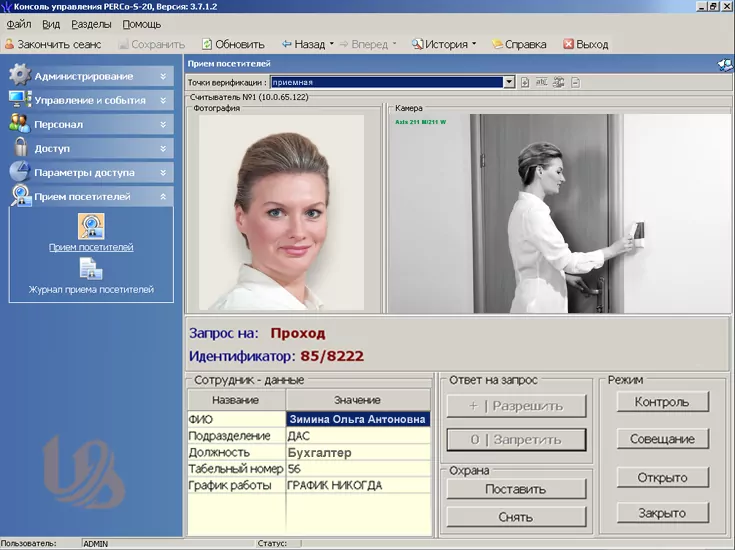The width and height of the screenshot is (735, 550).
Task: Click the verification point settings icon
Action: click(558, 82)
